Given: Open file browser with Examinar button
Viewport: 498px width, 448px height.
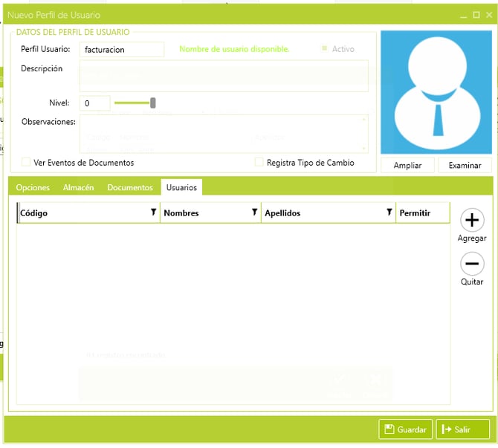Looking at the screenshot, I should click(x=465, y=166).
